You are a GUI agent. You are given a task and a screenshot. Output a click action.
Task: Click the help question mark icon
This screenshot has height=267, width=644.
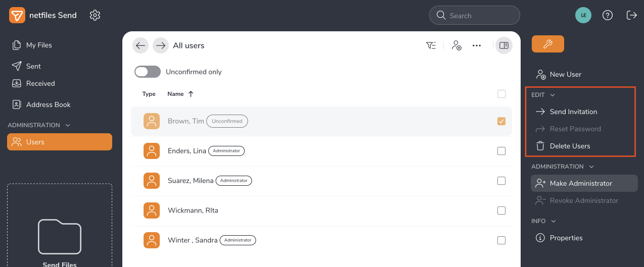pyautogui.click(x=608, y=15)
